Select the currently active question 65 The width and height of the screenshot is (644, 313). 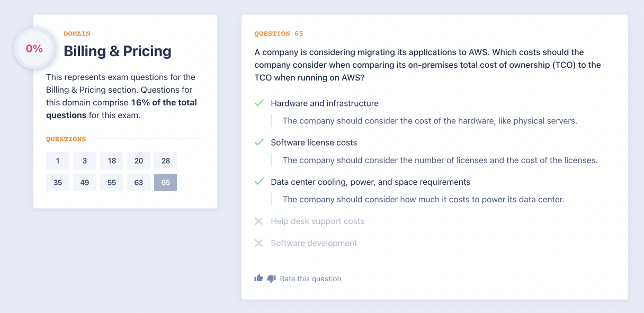coord(165,182)
